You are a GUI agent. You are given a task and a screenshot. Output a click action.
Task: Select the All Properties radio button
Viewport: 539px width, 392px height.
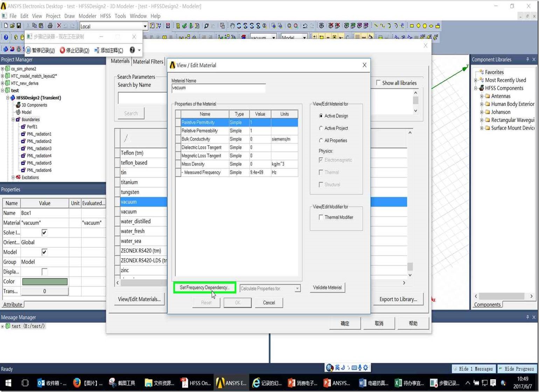tap(321, 140)
